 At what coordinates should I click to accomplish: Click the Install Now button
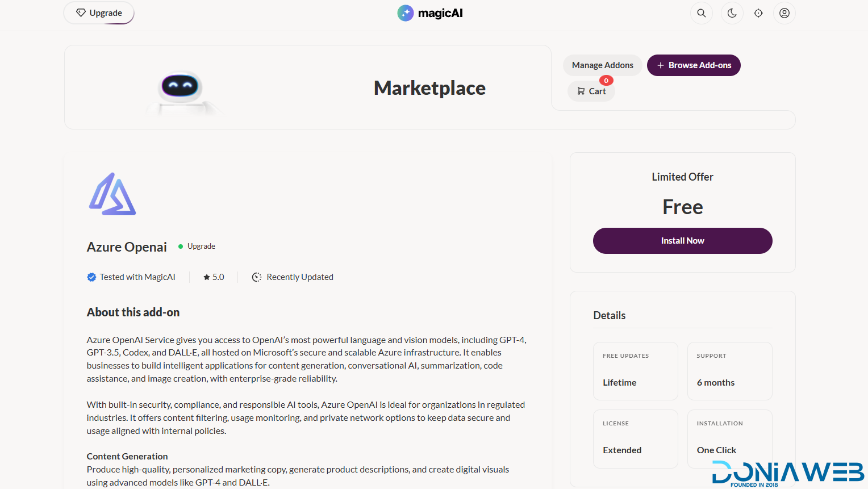click(682, 241)
